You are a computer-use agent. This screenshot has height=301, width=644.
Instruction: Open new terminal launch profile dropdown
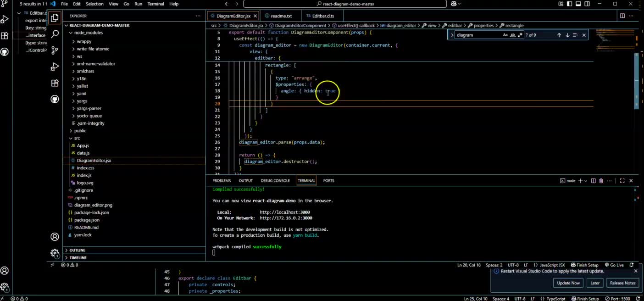(586, 181)
